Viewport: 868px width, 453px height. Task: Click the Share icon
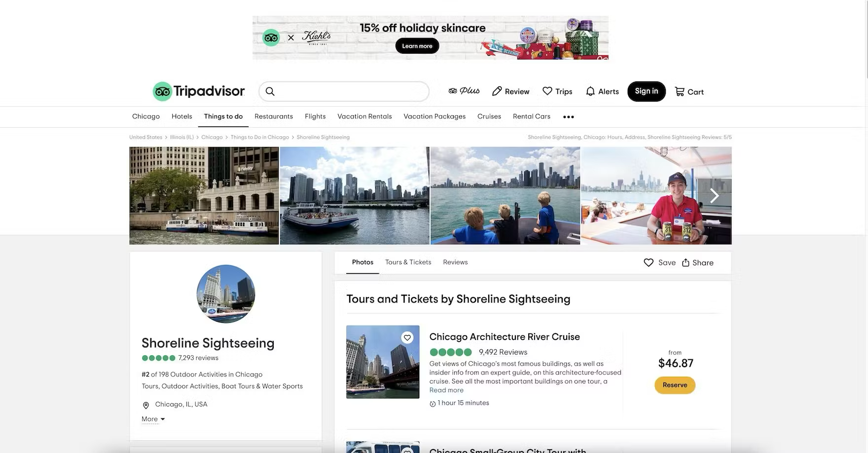click(x=686, y=263)
